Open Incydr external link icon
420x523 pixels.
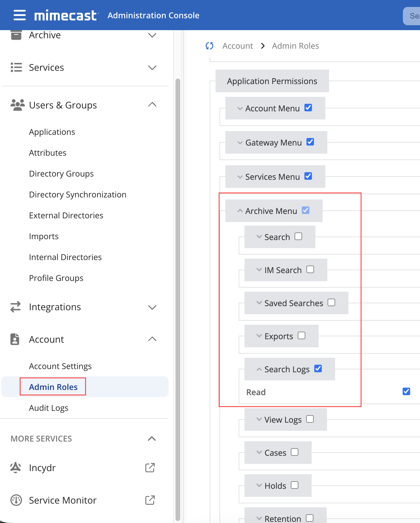point(150,468)
